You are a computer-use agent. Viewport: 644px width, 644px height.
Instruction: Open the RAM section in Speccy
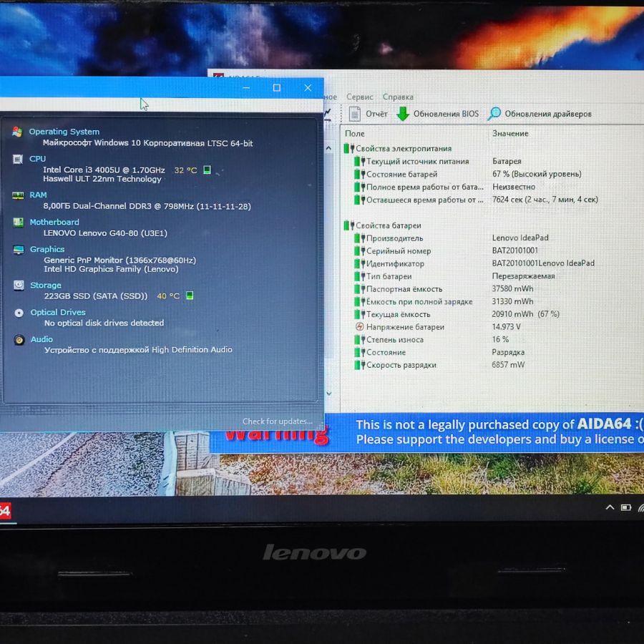[38, 195]
